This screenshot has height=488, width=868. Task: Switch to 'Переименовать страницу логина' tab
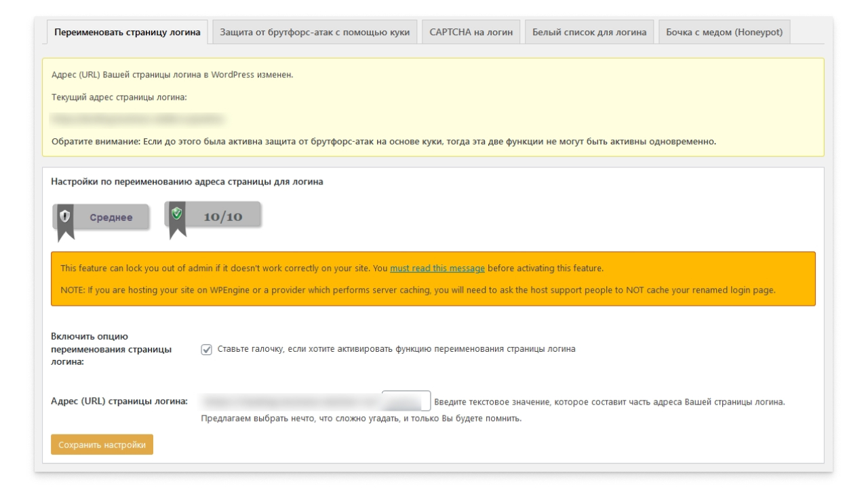point(127,33)
